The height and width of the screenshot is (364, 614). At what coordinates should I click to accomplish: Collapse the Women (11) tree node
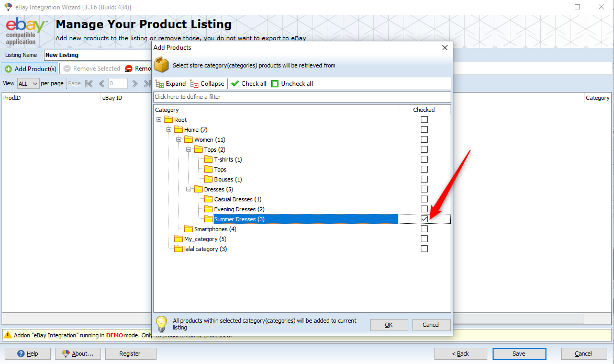pyautogui.click(x=178, y=139)
